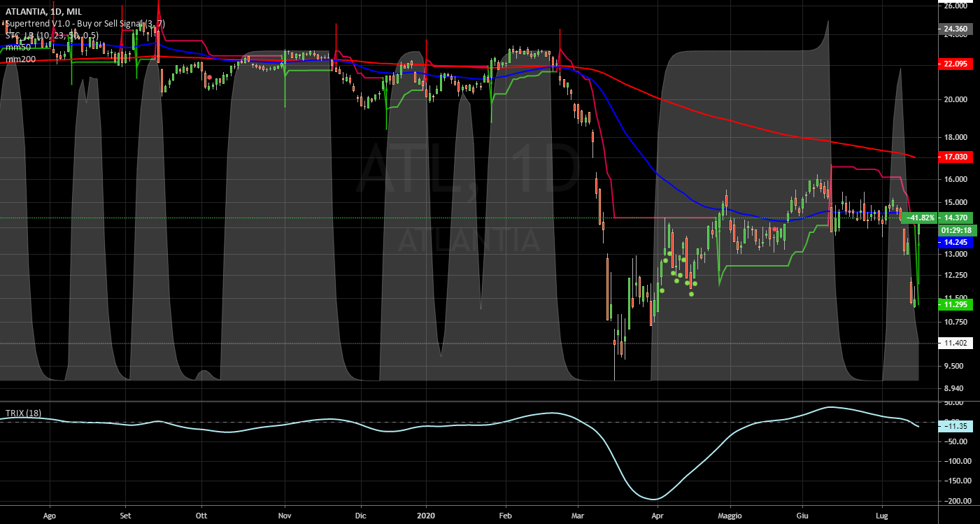Click the red 22.095 price label
Viewport: 980px width, 524px height.
(x=956, y=64)
